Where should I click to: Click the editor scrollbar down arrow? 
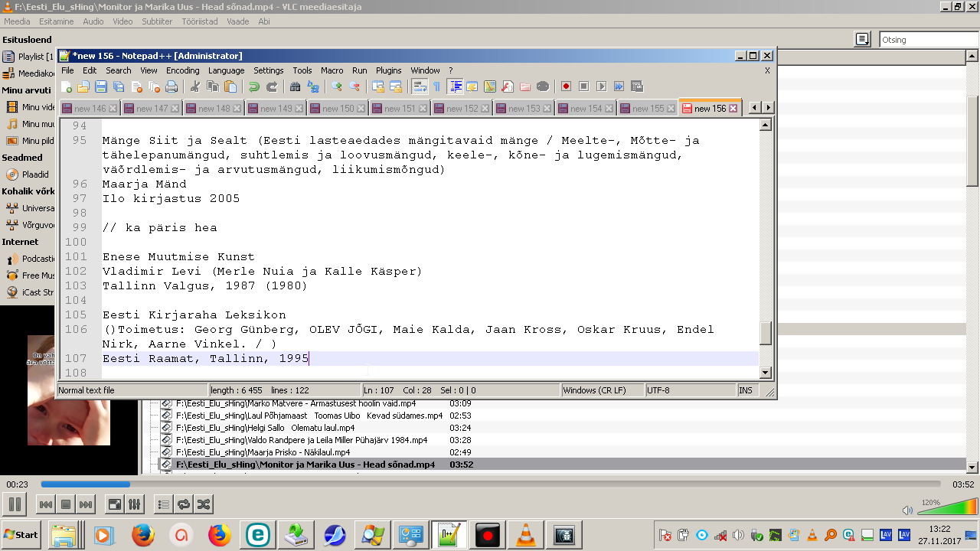(765, 373)
